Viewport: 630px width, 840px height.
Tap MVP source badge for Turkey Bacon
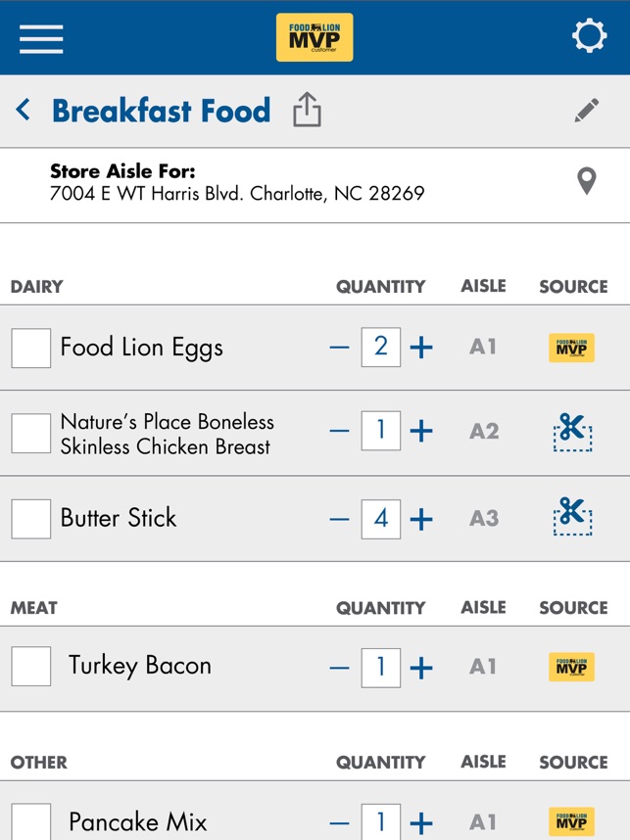point(572,667)
